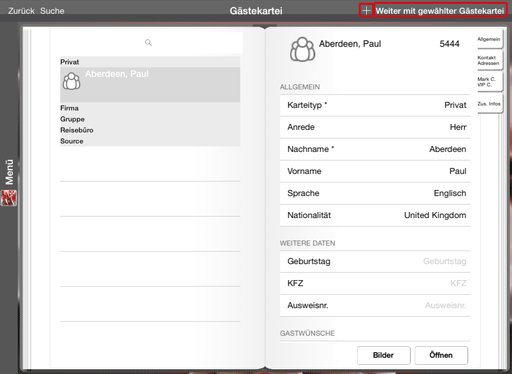Screen dimensions: 512x374
Task: Click the Gästekartei title
Action: click(256, 11)
